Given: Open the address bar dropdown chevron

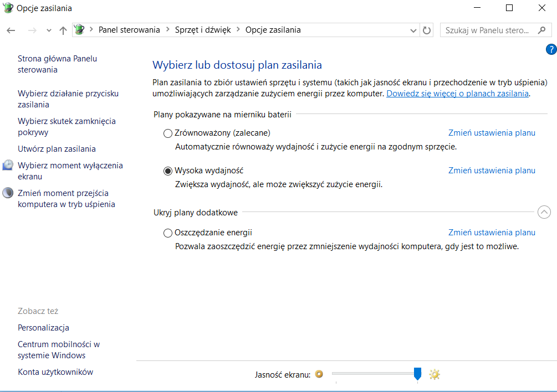Looking at the screenshot, I should point(413,30).
